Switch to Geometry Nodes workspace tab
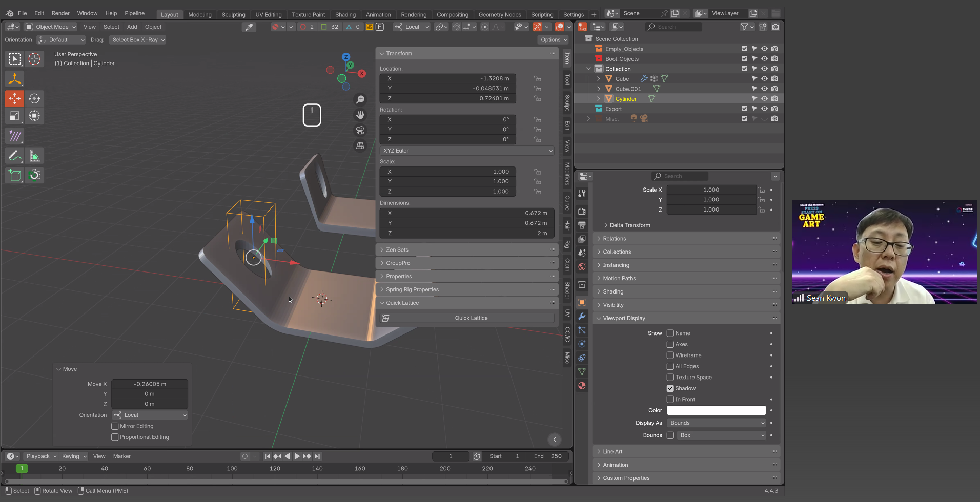980x502 pixels. coord(500,14)
